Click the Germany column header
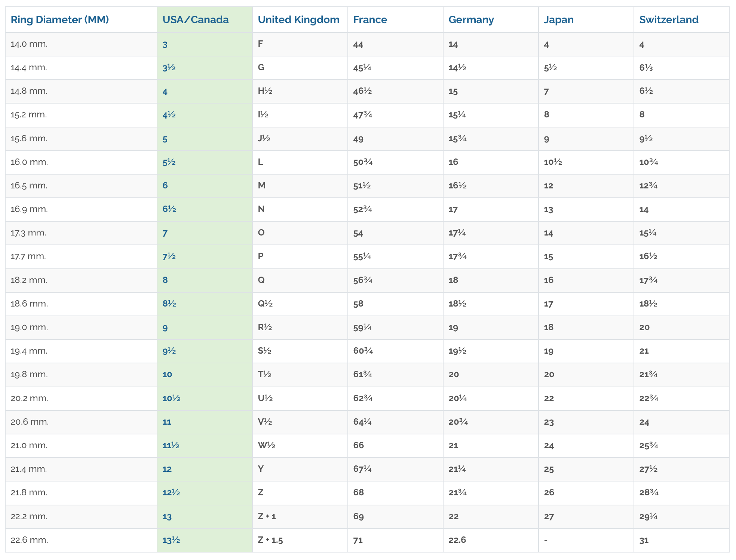Viewport: 736px width, 560px height. 491,20
